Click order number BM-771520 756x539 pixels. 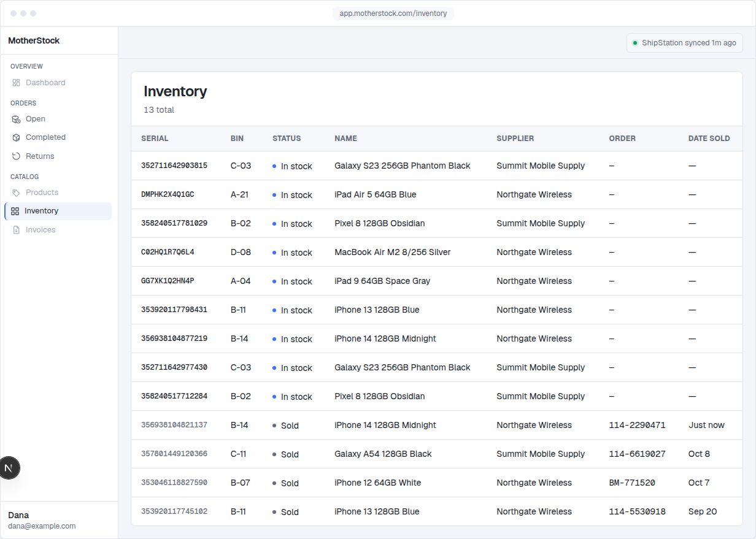tap(632, 483)
